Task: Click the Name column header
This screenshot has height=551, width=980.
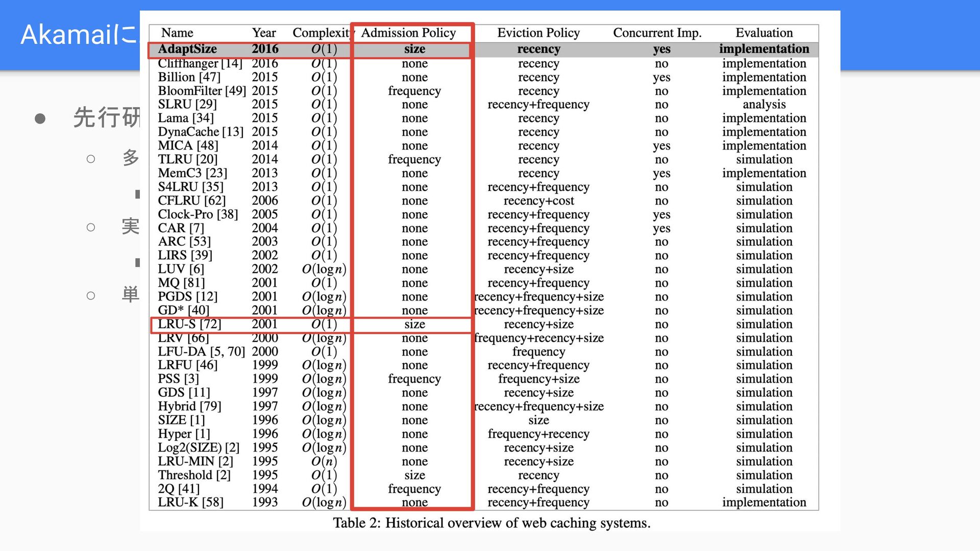Action: click(177, 33)
